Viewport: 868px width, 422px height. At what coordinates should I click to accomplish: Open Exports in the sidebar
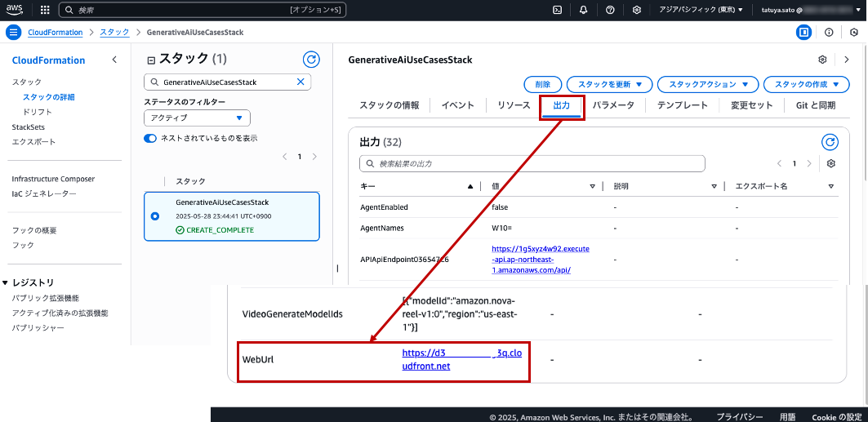33,141
